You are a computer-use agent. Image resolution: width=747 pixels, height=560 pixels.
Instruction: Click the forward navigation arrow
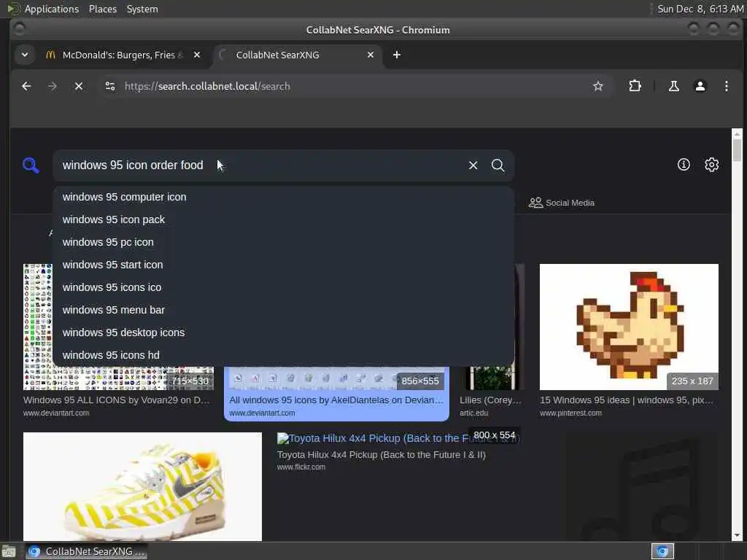[53, 86]
